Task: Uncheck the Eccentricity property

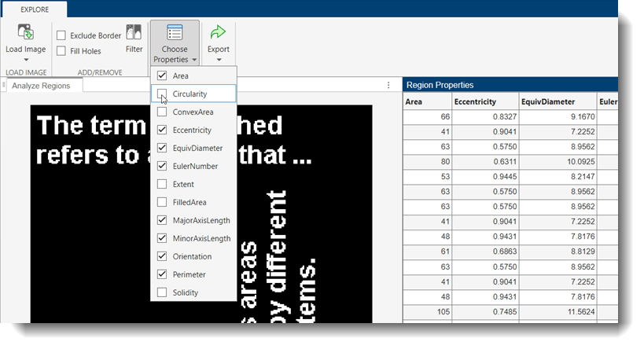Action: point(162,130)
